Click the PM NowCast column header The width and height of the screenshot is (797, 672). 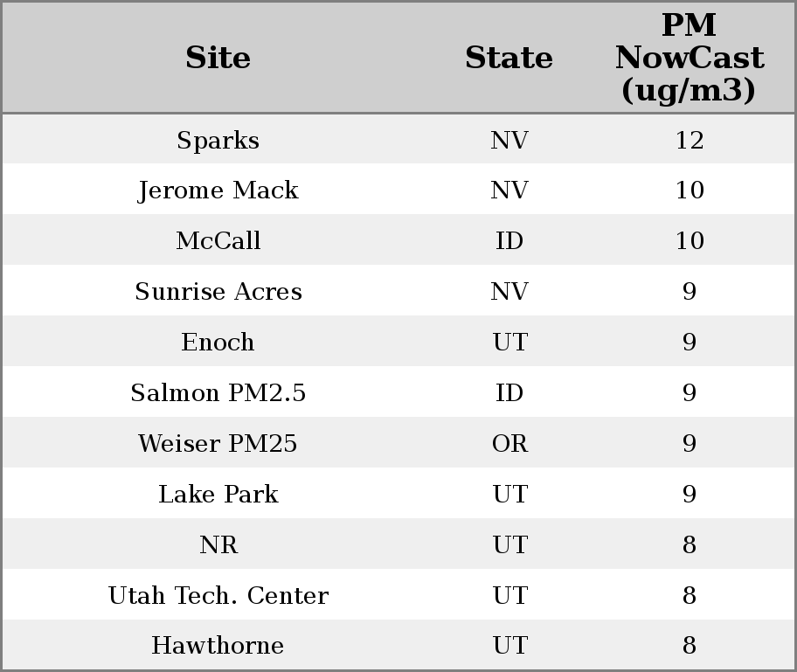click(689, 58)
